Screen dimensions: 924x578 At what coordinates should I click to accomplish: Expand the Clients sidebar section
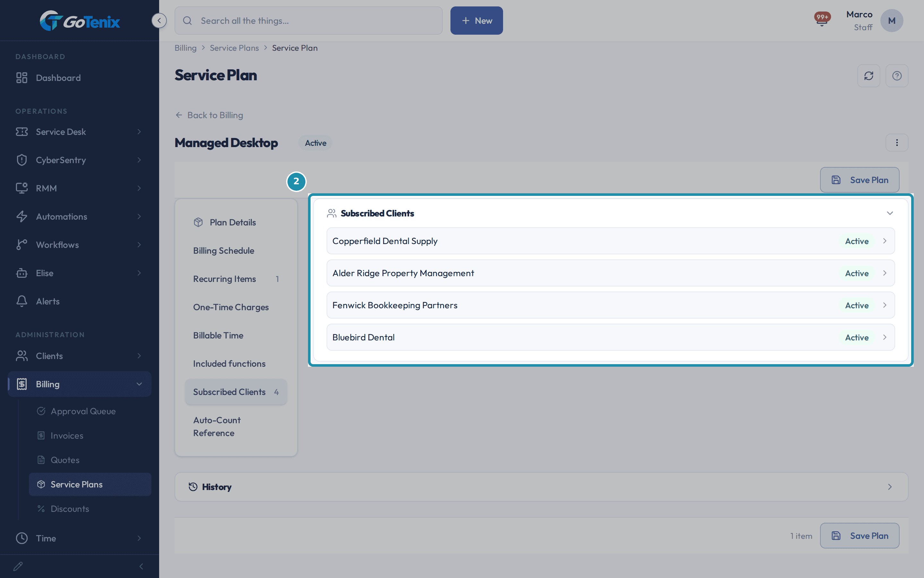[x=80, y=356]
